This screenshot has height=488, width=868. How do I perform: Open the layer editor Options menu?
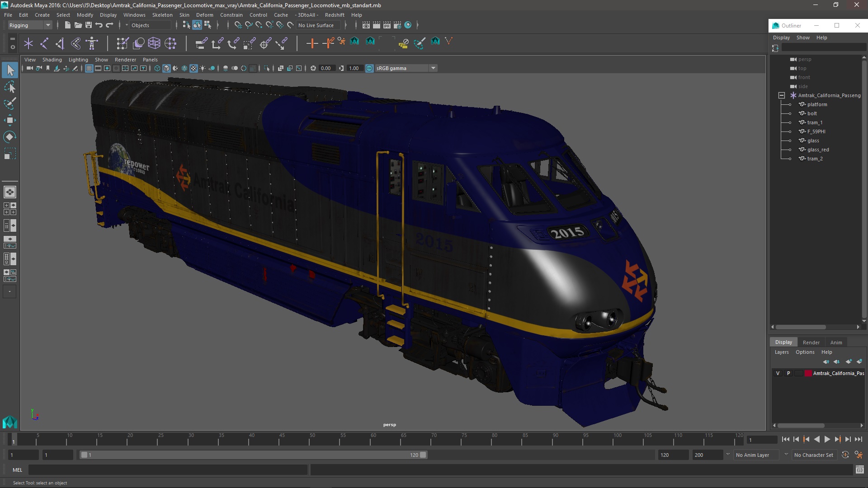805,352
